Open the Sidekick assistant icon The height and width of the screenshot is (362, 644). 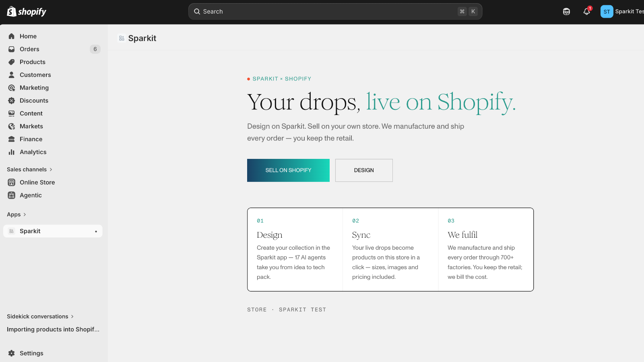(566, 12)
